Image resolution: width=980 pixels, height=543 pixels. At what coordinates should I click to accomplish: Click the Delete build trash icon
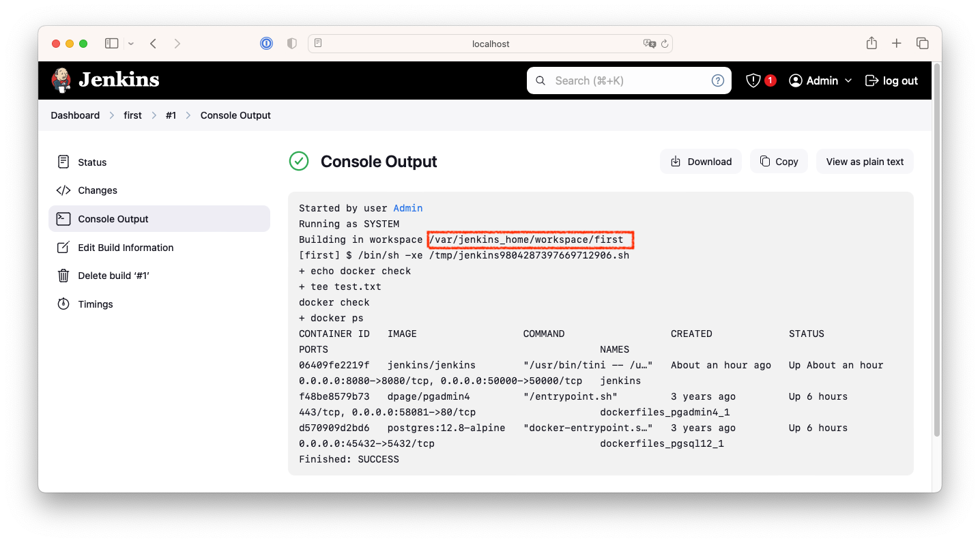(x=63, y=276)
